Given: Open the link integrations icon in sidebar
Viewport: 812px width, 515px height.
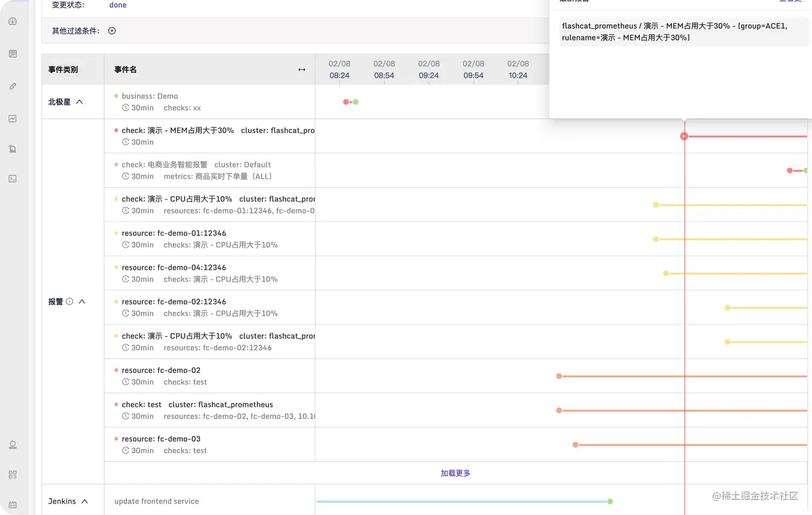Looking at the screenshot, I should click(x=13, y=86).
